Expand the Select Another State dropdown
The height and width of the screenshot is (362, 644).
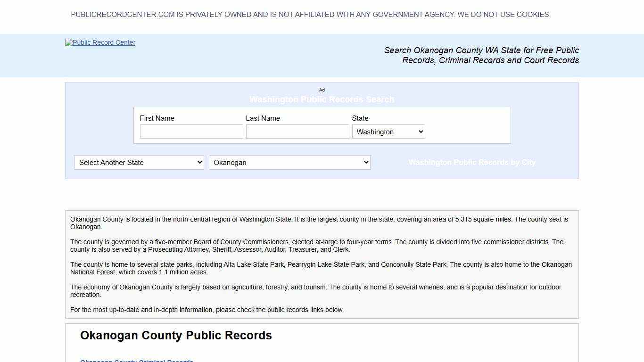pyautogui.click(x=139, y=162)
